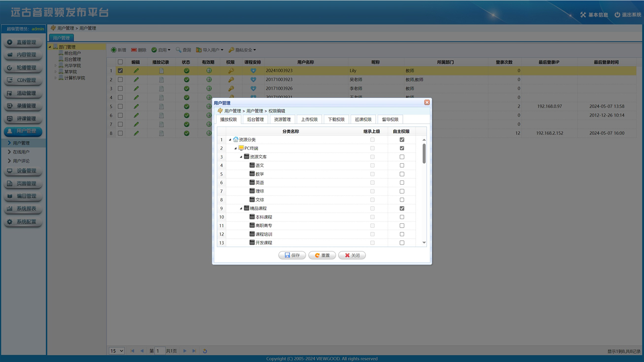The width and height of the screenshot is (644, 362).
Task: Open 轮播管理 in left sidebar
Action: 23,68
